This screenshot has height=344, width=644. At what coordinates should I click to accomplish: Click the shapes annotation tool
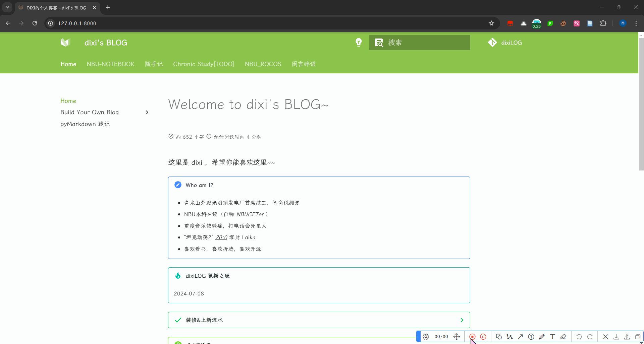tap(499, 337)
